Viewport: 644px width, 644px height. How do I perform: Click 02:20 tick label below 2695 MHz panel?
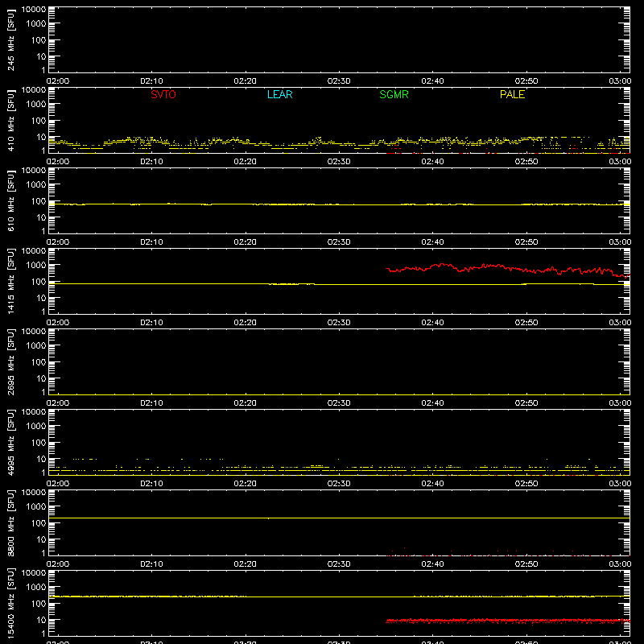246,403
